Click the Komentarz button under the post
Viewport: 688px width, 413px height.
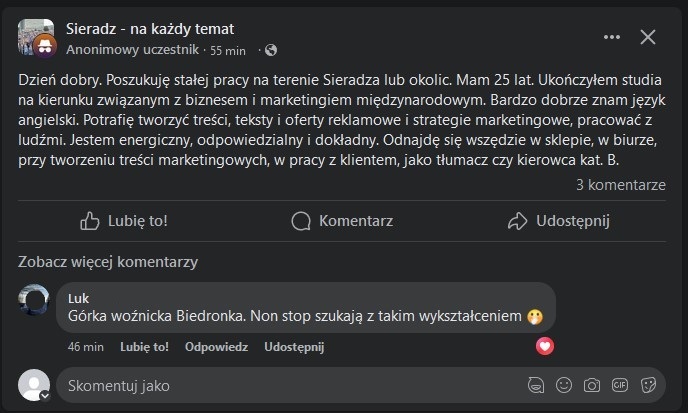click(x=342, y=221)
